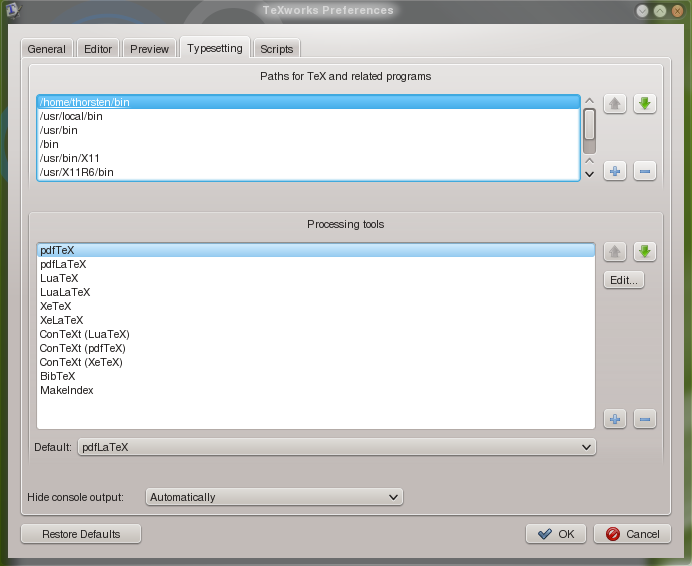The width and height of the screenshot is (692, 566).
Task: Remove the selected processing tool
Action: [645, 419]
